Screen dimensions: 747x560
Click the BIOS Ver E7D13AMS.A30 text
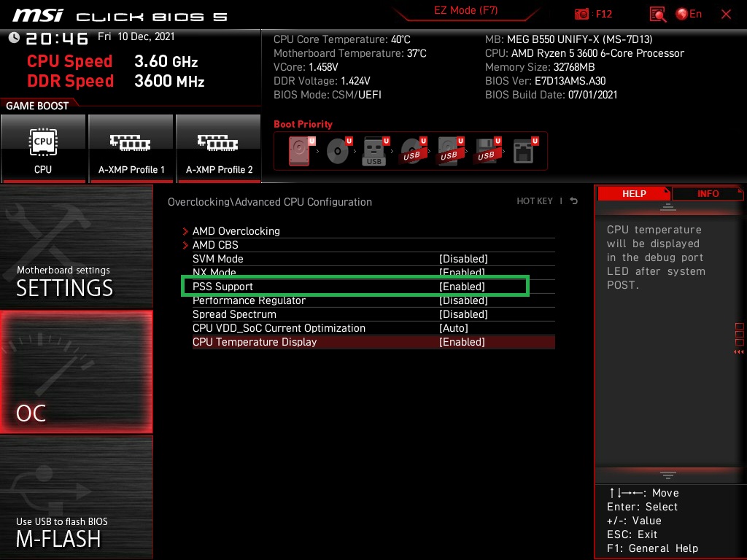(545, 81)
